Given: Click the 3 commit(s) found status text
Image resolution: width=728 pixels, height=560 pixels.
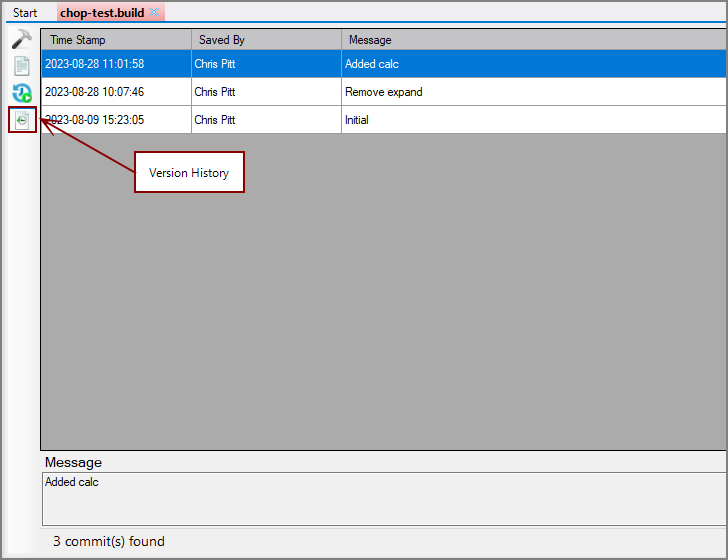Looking at the screenshot, I should tap(109, 541).
